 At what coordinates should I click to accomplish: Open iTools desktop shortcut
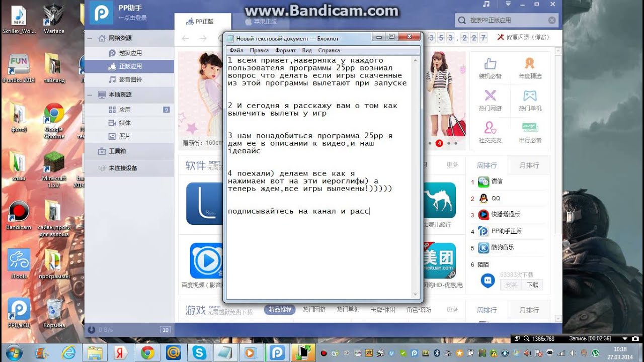[x=19, y=264]
